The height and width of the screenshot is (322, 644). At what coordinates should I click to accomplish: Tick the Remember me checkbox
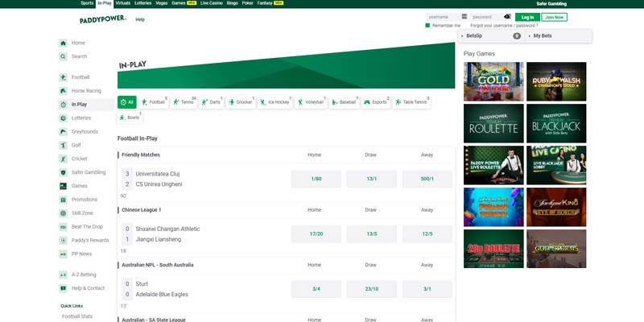[x=427, y=26]
